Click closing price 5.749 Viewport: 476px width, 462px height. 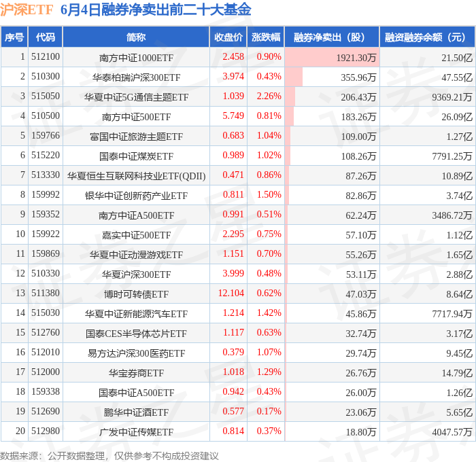point(233,115)
